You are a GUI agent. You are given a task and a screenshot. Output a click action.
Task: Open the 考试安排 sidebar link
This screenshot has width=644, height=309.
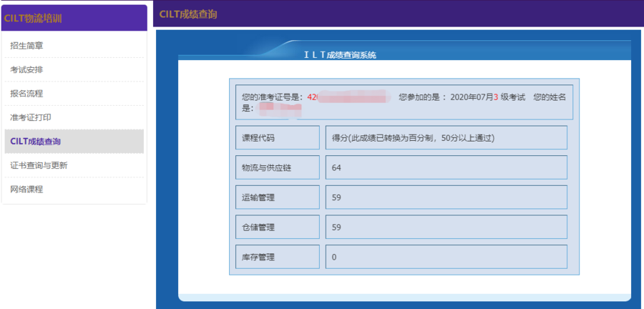coord(26,70)
